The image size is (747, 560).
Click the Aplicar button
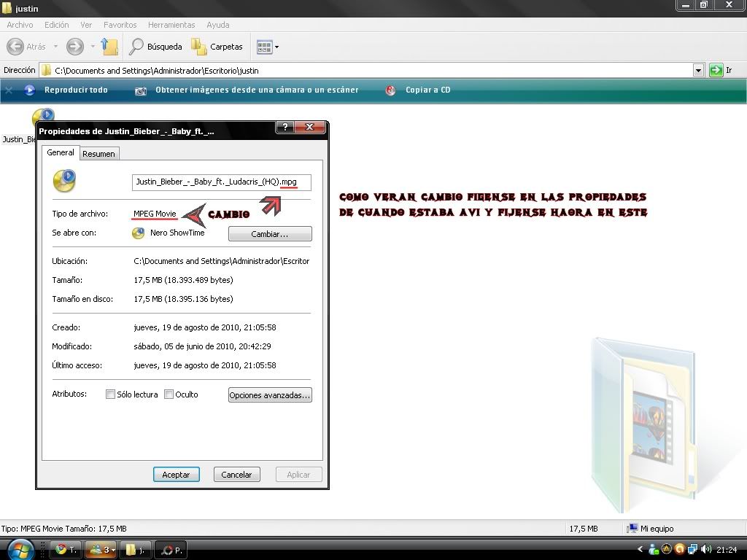point(298,474)
